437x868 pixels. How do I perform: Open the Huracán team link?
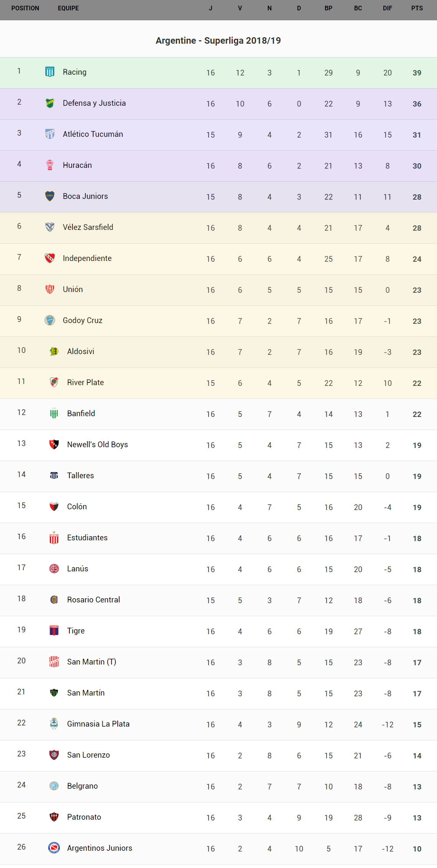click(x=77, y=165)
